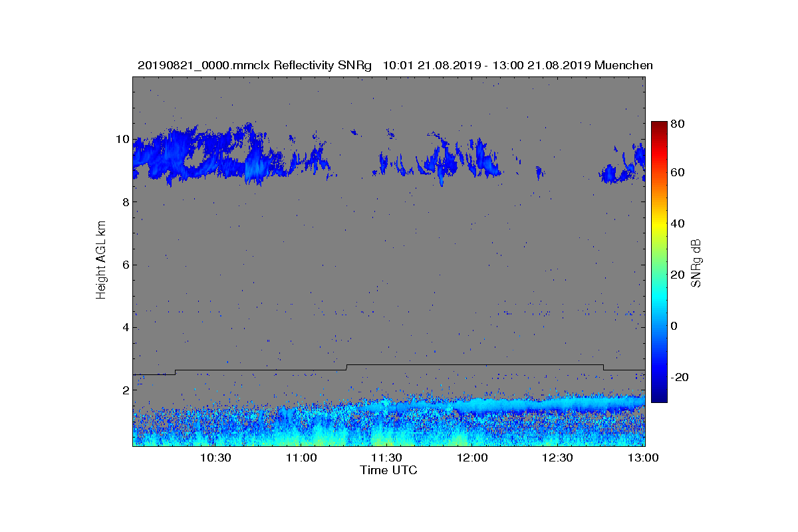This screenshot has width=798, height=532.
Task: Click the 11:00 time tick label
Action: pos(301,458)
